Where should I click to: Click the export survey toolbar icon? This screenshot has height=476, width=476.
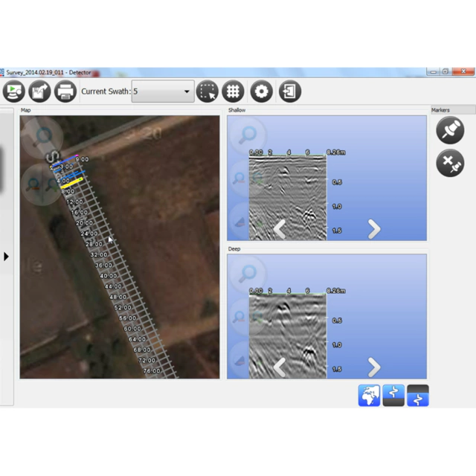pyautogui.click(x=39, y=91)
